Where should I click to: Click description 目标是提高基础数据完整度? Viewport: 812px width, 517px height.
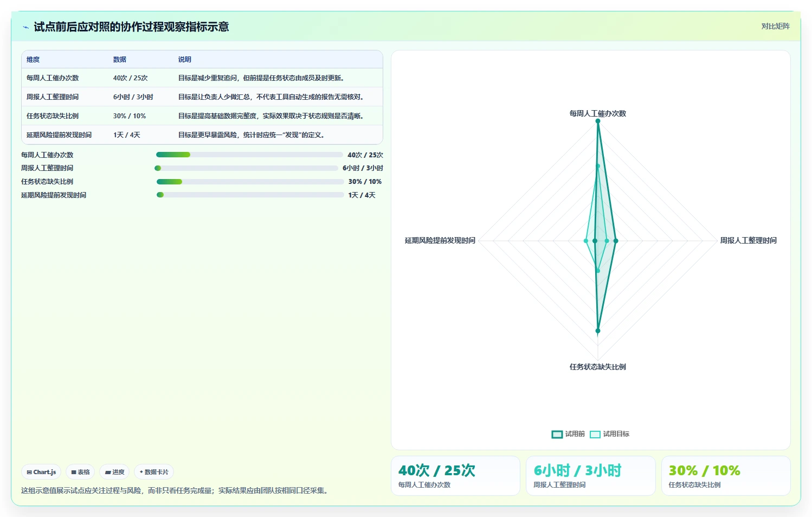[x=272, y=116]
